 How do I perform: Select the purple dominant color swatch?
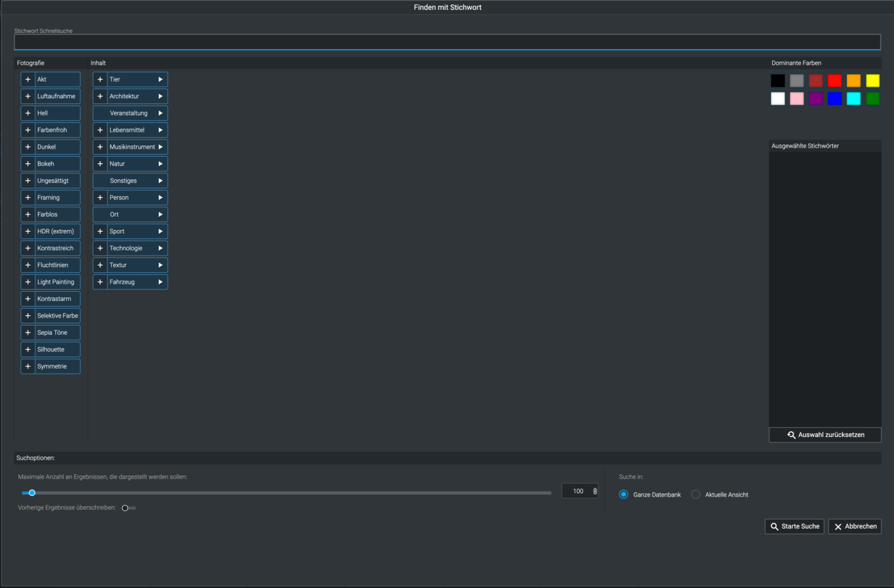tap(816, 99)
